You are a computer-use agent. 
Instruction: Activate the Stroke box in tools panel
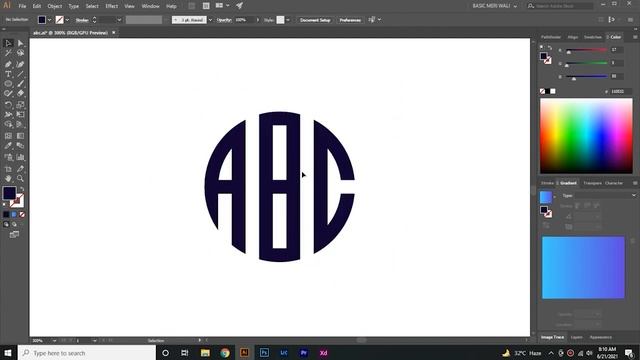pyautogui.click(x=17, y=201)
